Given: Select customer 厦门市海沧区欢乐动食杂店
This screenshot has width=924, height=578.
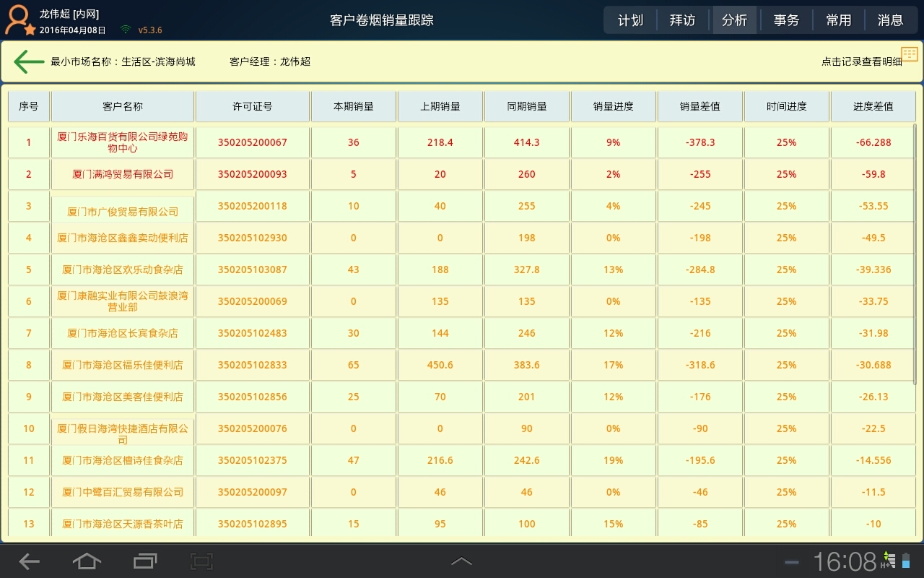Looking at the screenshot, I should tap(123, 269).
